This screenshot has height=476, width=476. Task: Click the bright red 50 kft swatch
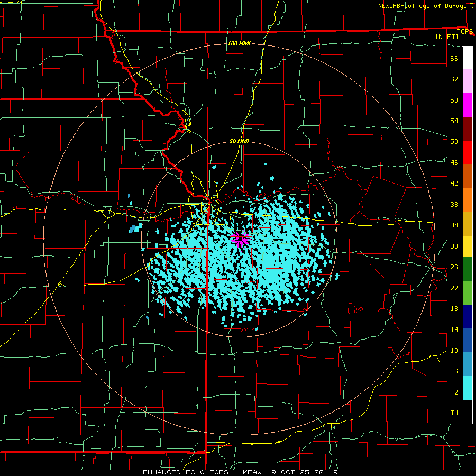(467, 152)
